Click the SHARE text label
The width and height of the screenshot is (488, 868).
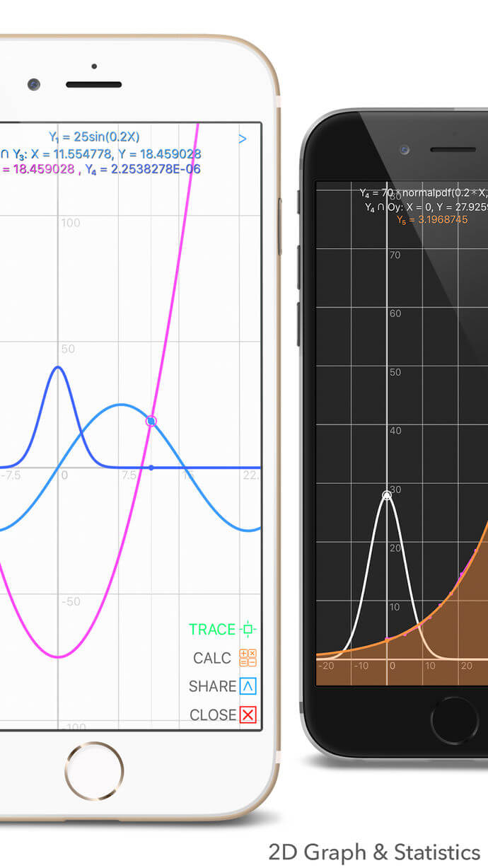(x=212, y=686)
